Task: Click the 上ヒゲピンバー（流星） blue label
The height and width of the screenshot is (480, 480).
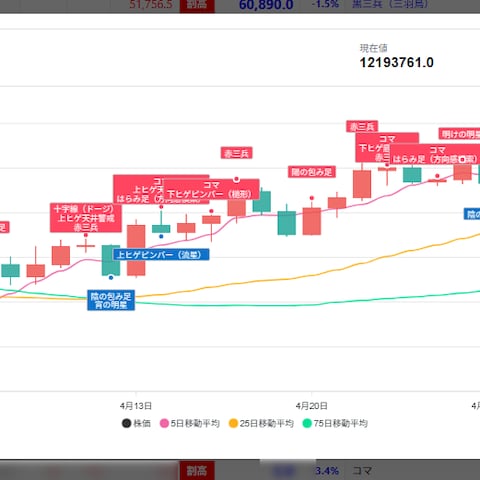Action: click(x=161, y=255)
